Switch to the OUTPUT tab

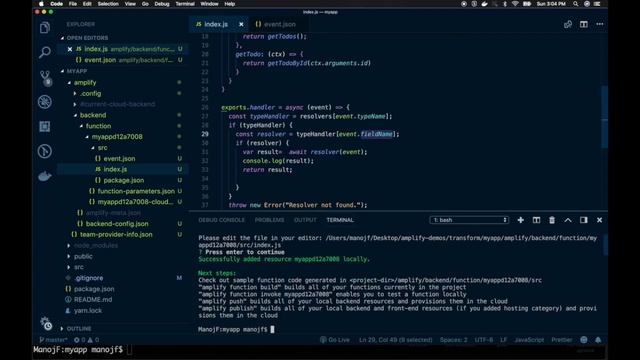tap(305, 220)
